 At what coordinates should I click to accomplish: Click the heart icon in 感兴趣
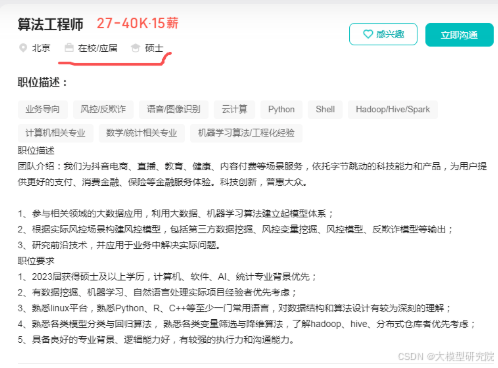pyautogui.click(x=368, y=34)
